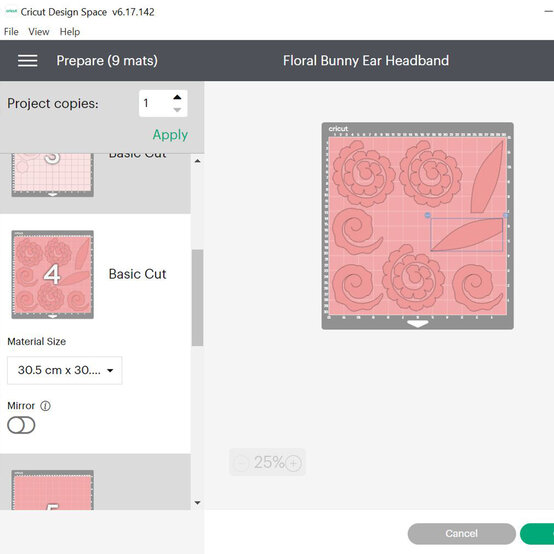Increase project copies with up arrow
Image resolution: width=554 pixels, height=554 pixels.
pos(177,97)
